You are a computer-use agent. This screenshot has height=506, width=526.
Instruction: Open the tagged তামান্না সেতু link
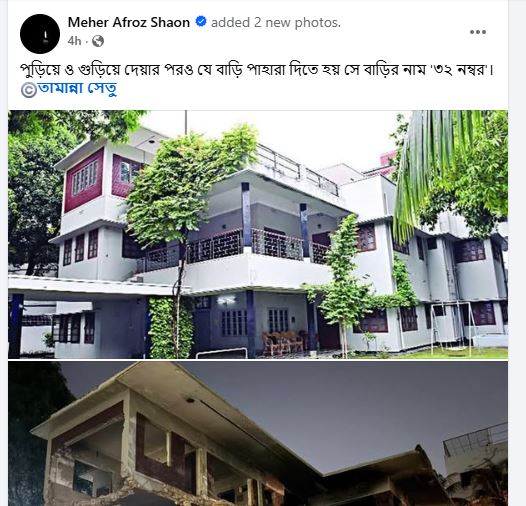(x=77, y=89)
